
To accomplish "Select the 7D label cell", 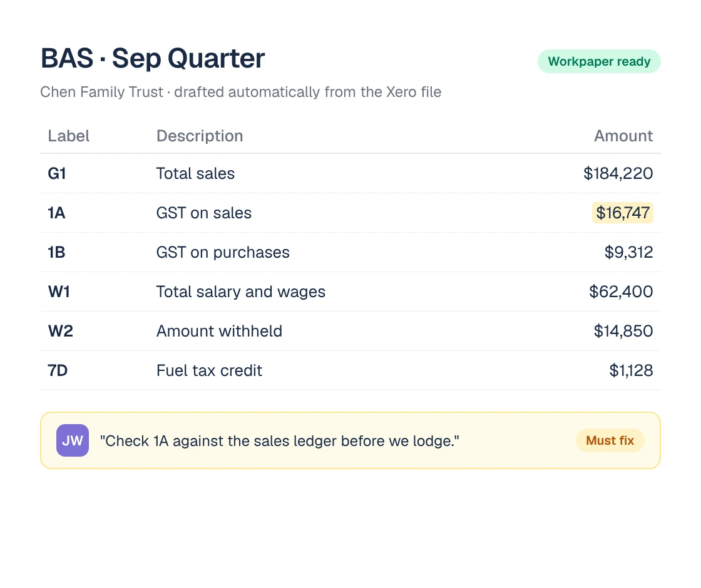I will tap(58, 370).
